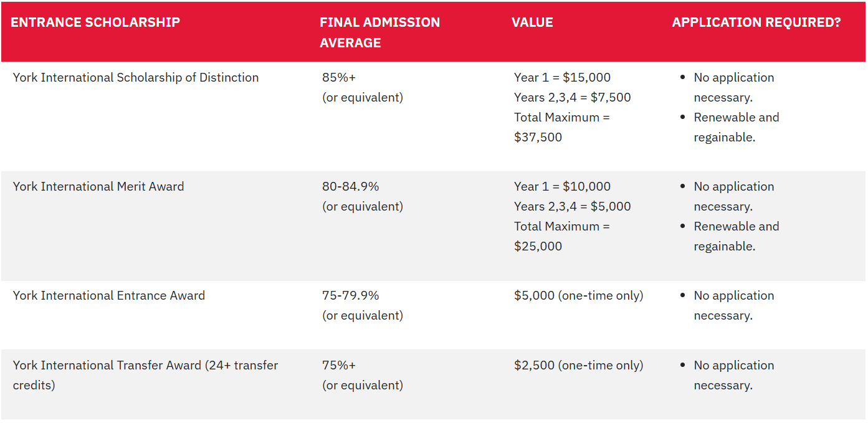Select the $25,000 total maximum amount

[x=538, y=247]
